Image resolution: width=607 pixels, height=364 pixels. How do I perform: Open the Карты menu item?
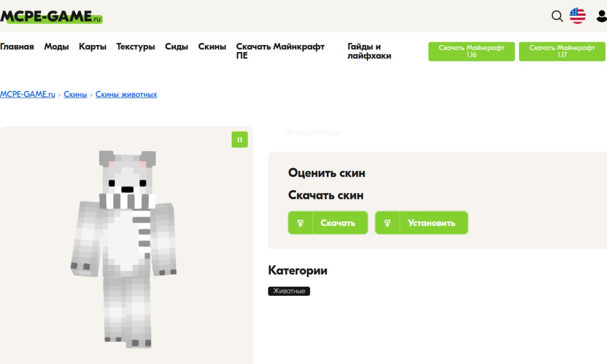[92, 46]
